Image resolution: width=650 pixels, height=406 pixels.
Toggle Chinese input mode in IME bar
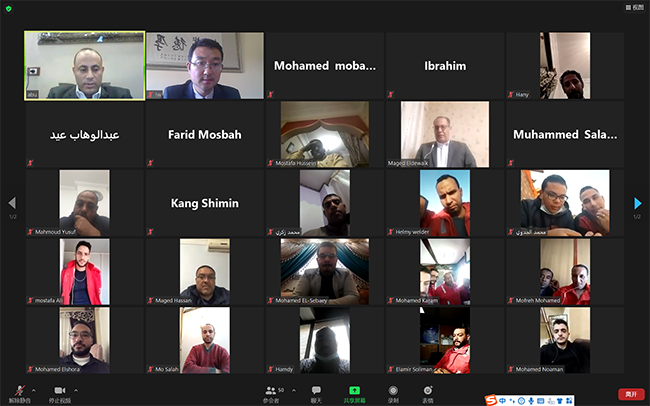coord(502,401)
